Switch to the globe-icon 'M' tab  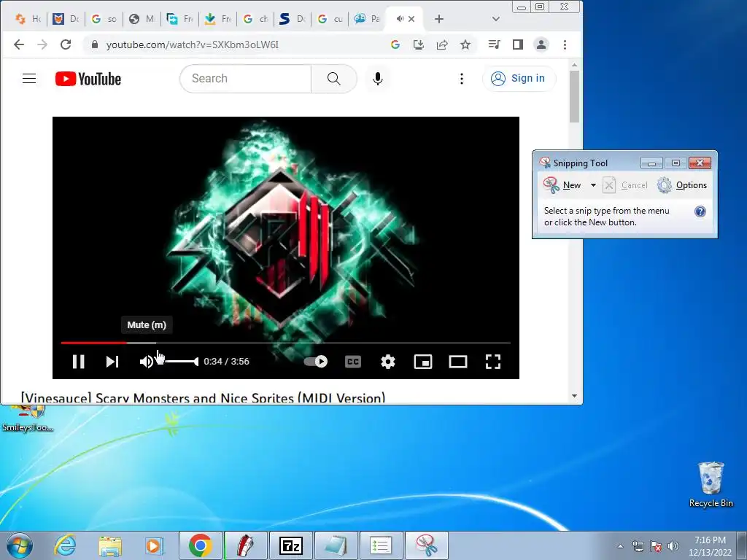(x=142, y=19)
